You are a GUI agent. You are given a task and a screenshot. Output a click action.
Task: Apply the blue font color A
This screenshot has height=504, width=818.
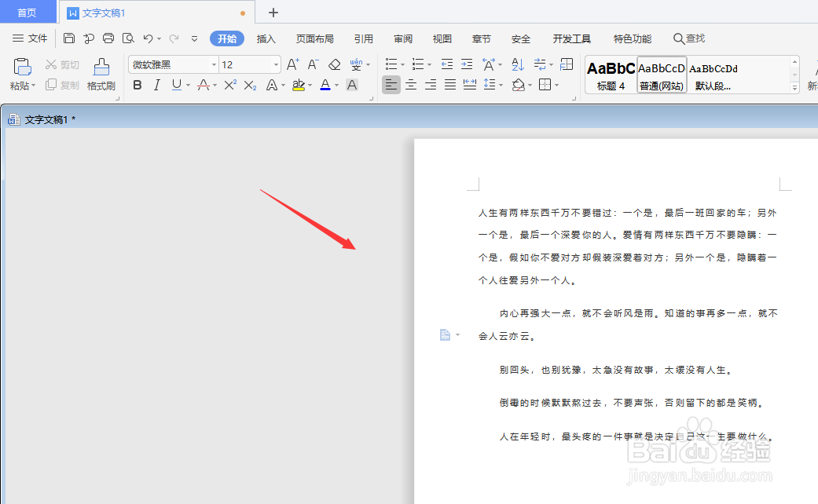pos(325,85)
